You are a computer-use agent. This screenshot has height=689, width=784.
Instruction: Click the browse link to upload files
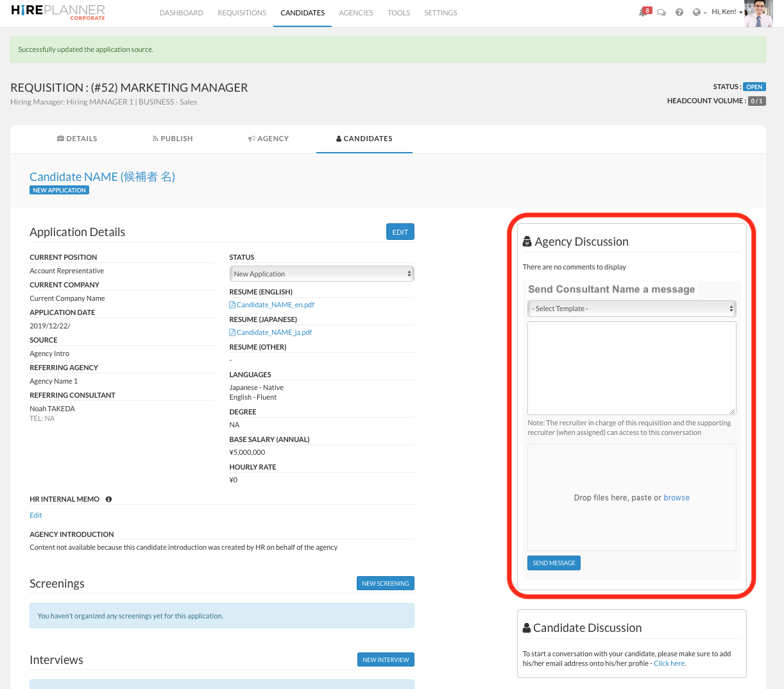click(x=676, y=498)
